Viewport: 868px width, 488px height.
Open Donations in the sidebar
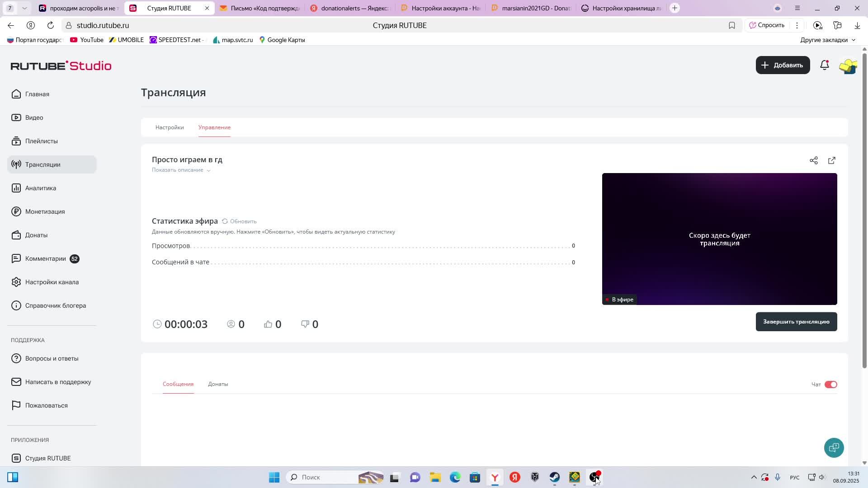[x=36, y=235]
